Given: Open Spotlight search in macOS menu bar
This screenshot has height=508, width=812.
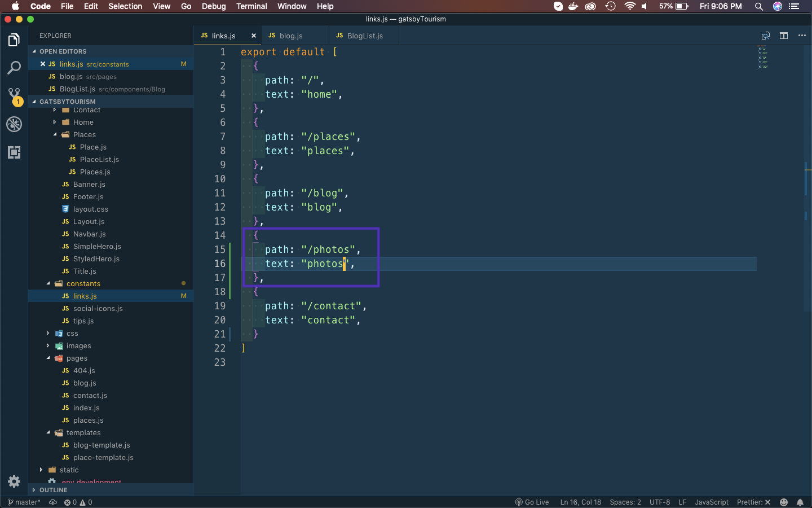Looking at the screenshot, I should click(759, 6).
